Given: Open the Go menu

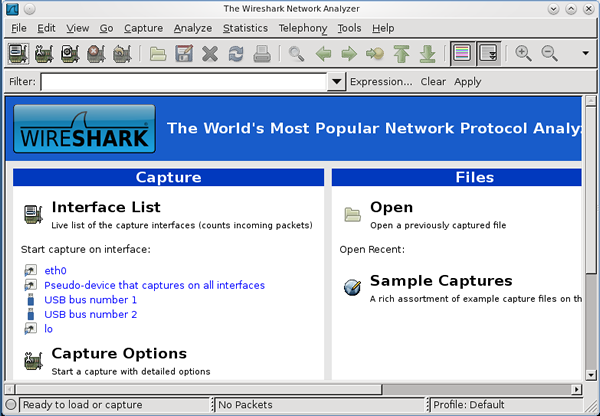Looking at the screenshot, I should [106, 28].
